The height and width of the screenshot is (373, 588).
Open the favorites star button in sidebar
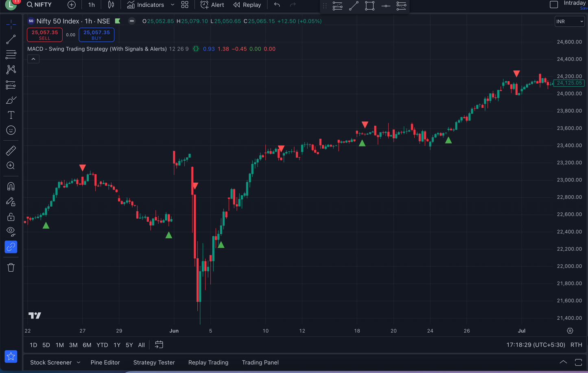pyautogui.click(x=11, y=356)
